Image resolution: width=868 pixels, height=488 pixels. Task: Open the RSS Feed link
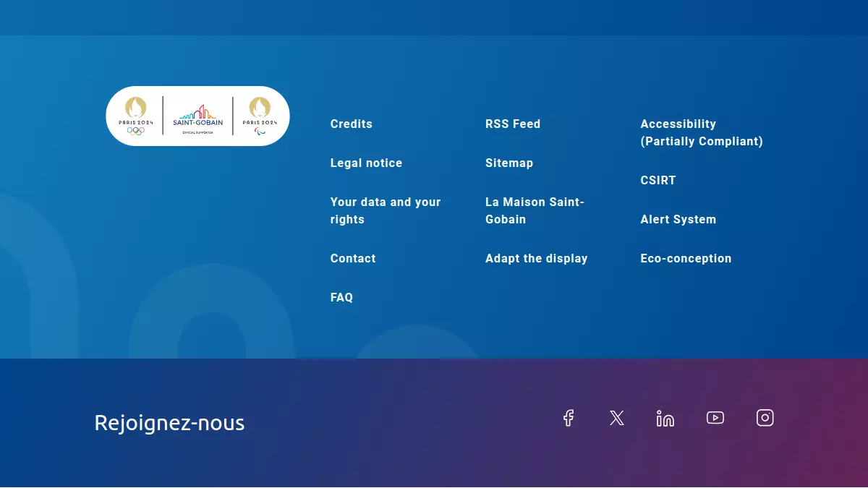pos(513,124)
